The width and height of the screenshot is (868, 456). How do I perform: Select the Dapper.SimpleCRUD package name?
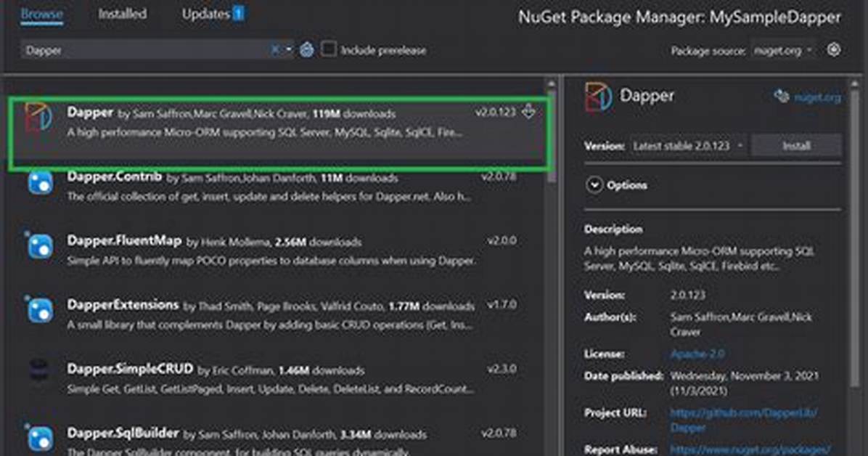(130, 369)
